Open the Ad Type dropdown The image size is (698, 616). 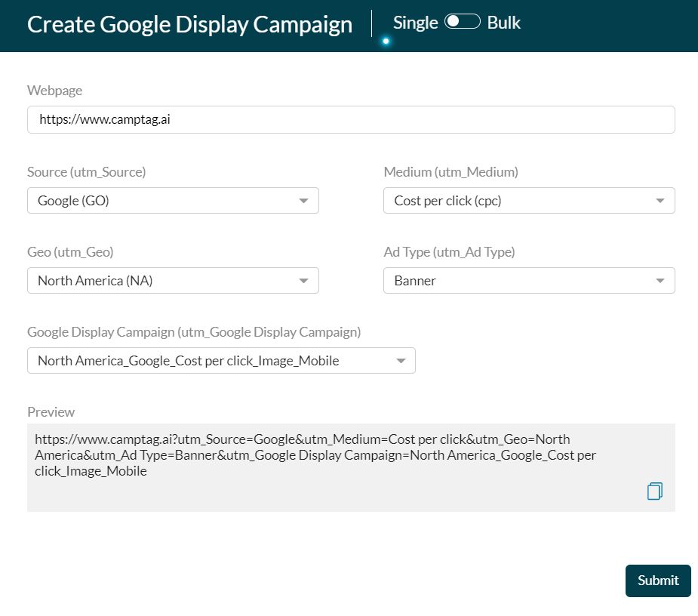coord(529,280)
